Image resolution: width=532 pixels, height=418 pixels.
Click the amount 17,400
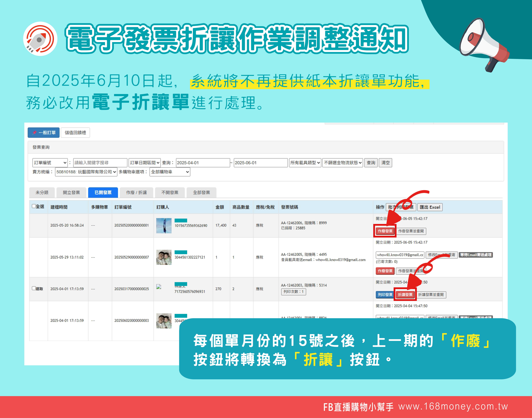pos(221,225)
